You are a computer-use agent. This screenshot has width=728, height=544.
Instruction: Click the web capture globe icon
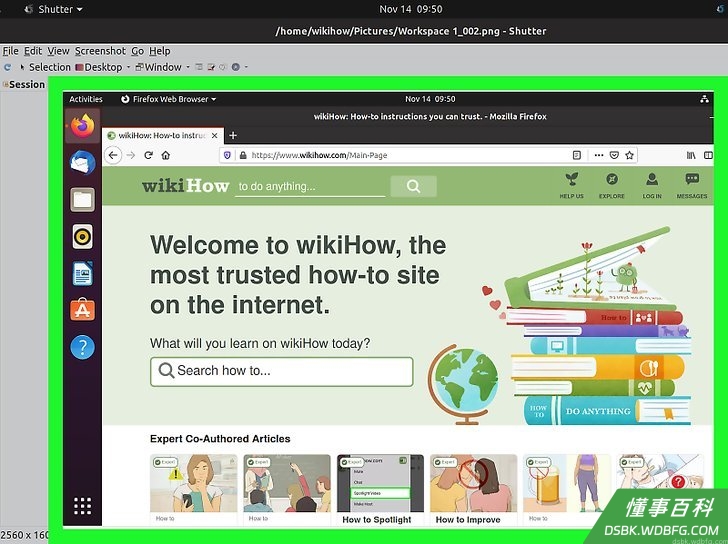(x=235, y=67)
